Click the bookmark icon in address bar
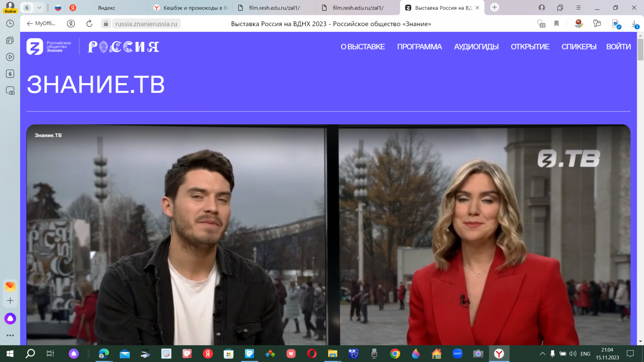The width and height of the screenshot is (644, 362). coord(556,24)
